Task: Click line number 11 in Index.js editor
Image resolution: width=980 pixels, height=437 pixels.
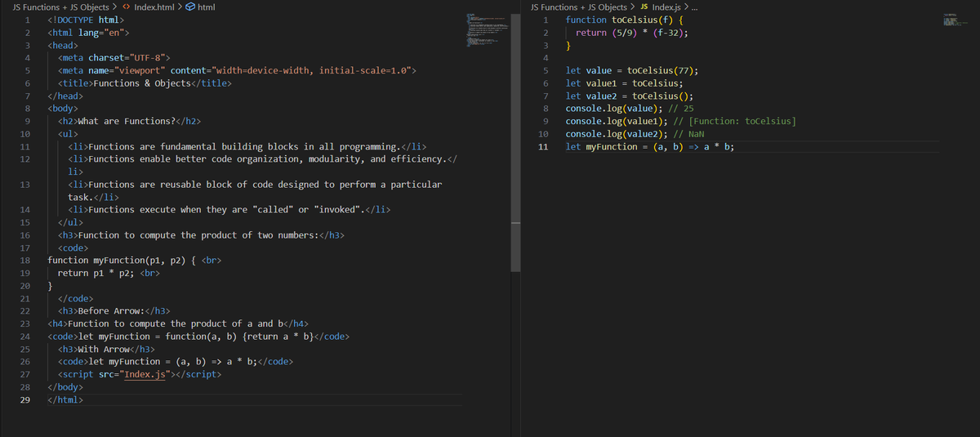Action: point(543,146)
